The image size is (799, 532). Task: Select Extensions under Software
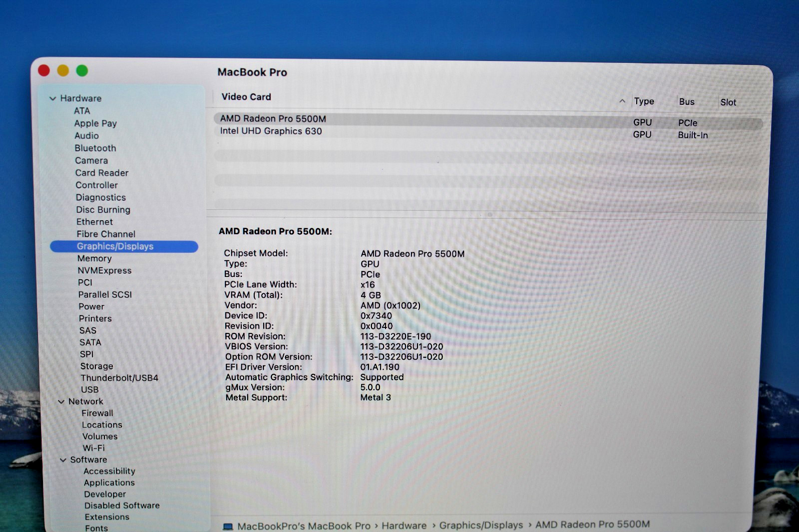(107, 517)
